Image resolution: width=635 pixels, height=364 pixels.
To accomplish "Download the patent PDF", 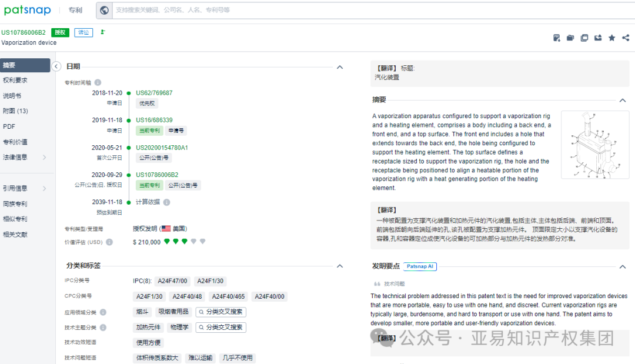I will point(557,37).
